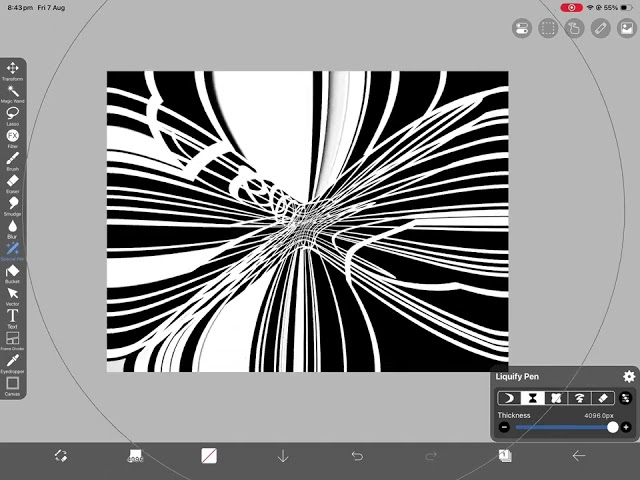The height and width of the screenshot is (480, 640).
Task: Choose the eraser restore liquify mode
Action: click(603, 398)
